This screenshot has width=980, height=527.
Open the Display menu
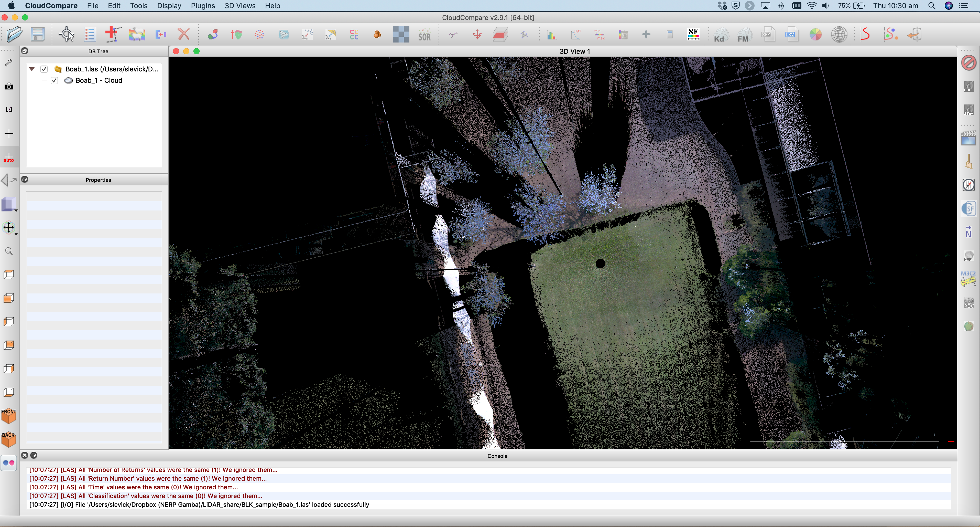pos(169,6)
